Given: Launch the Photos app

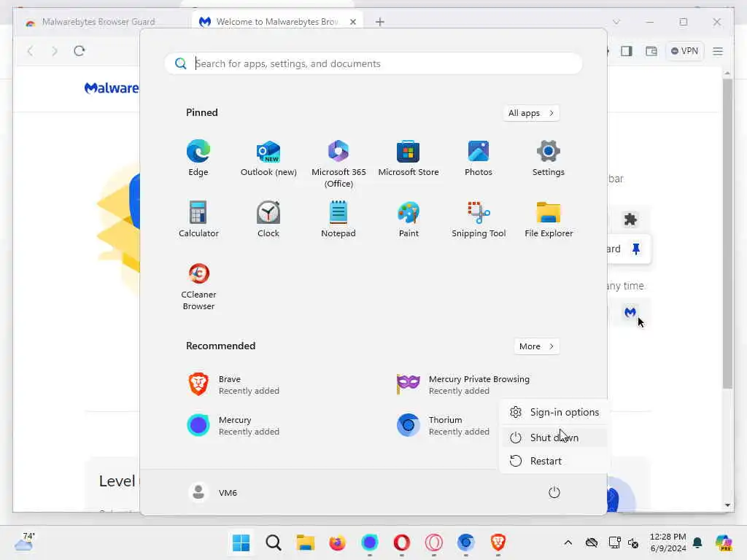Looking at the screenshot, I should [479, 158].
